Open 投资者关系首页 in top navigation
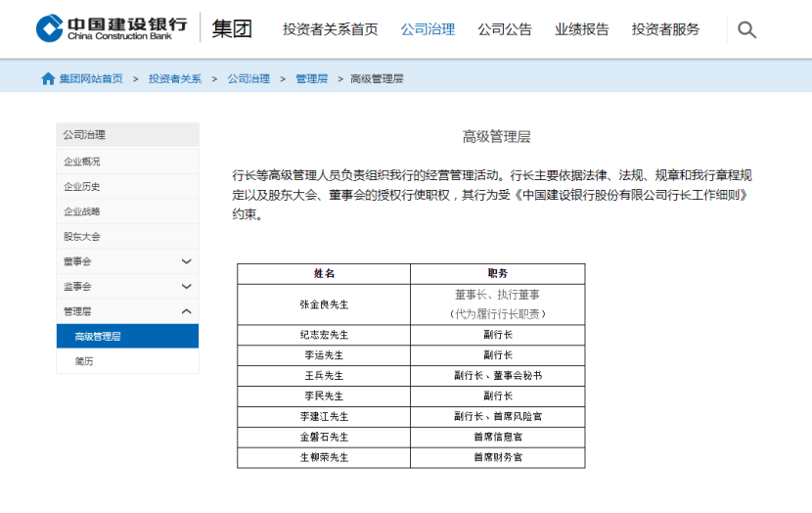 pos(330,29)
